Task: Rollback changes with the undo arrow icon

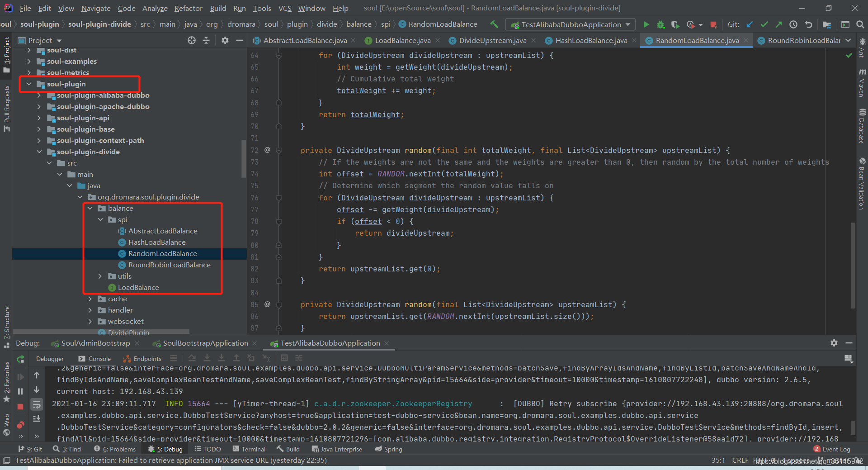Action: click(x=808, y=24)
